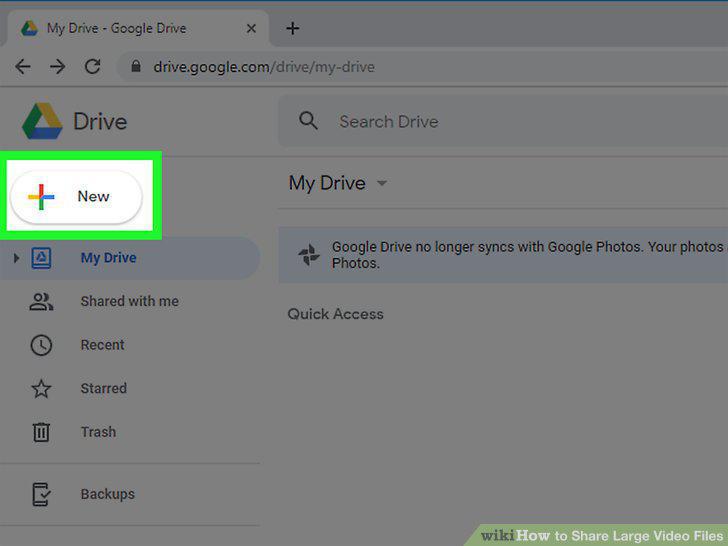Click the padlock site info icon
Screen dimensions: 728x546
coord(136,66)
